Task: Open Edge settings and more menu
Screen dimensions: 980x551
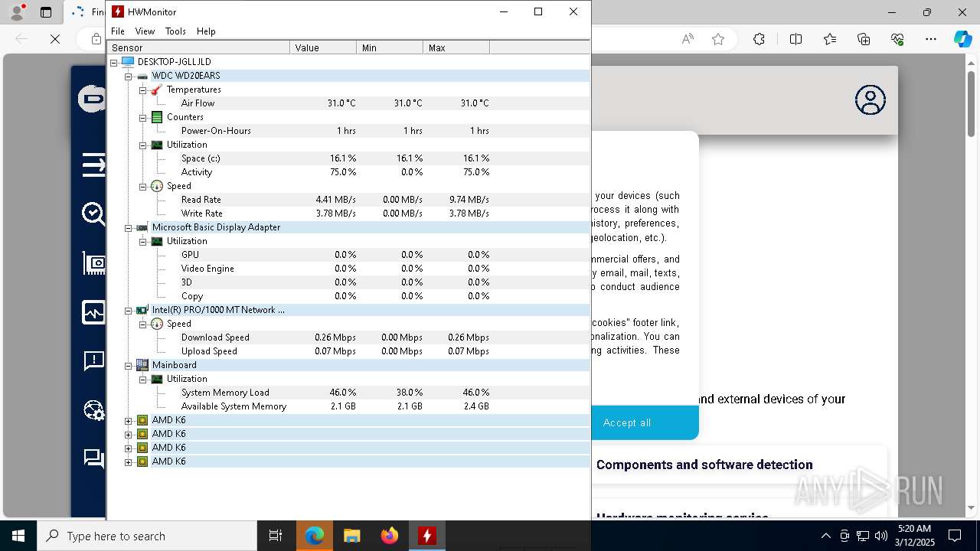Action: 931,39
